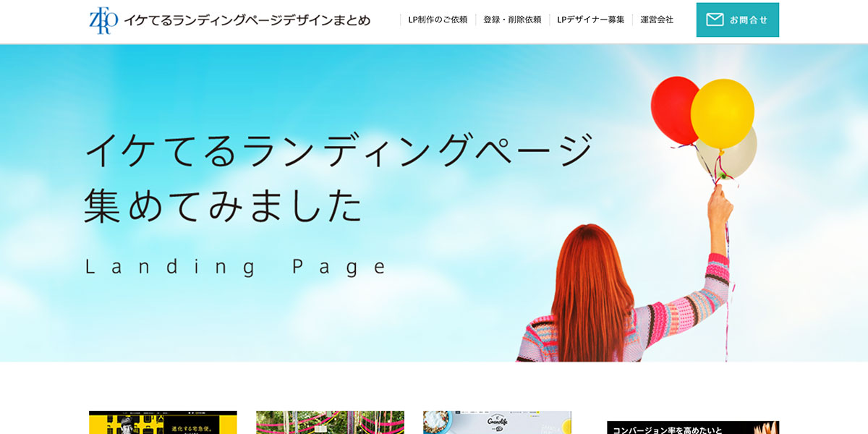Select 登録・削除依頼 in the navigation
This screenshot has height=434, width=868.
tap(512, 20)
